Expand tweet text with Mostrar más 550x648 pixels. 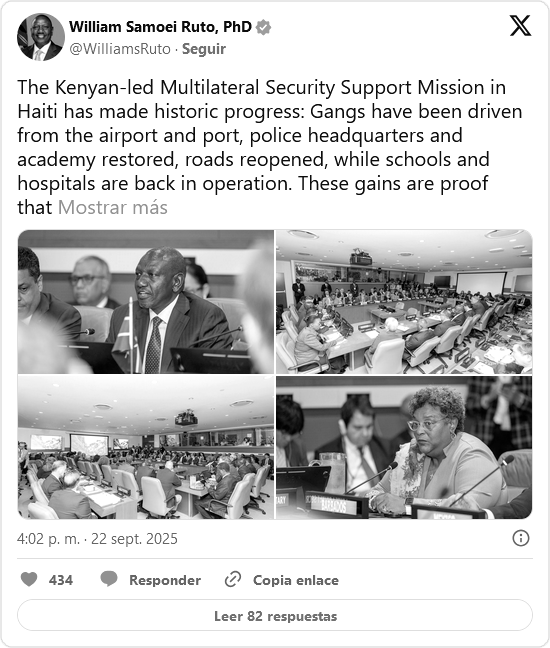[x=113, y=207]
